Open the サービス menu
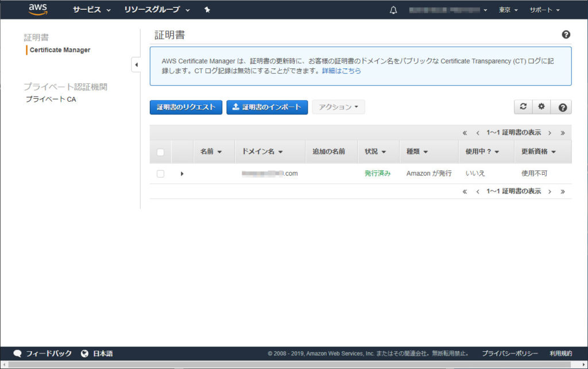The height and width of the screenshot is (369, 588). (91, 10)
